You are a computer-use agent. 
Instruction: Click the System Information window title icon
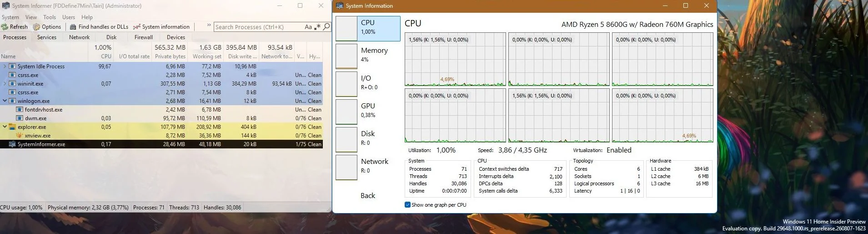(x=340, y=6)
